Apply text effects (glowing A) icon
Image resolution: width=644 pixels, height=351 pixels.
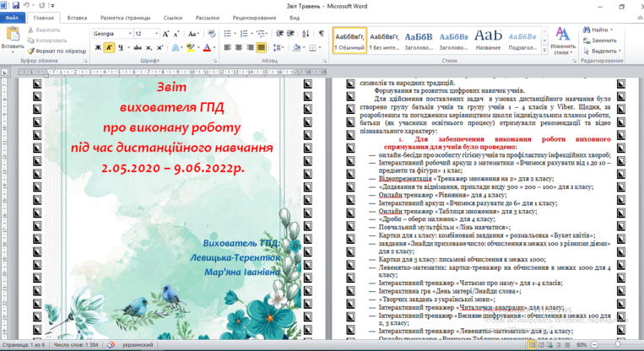pos(176,47)
